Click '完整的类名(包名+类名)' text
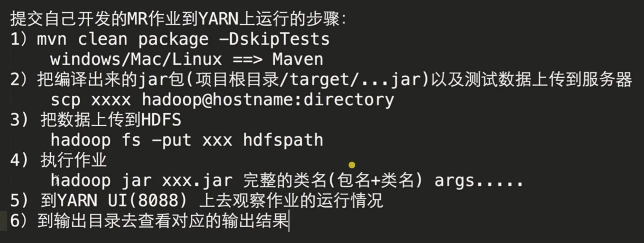The height and width of the screenshot is (243, 644). coord(333,181)
